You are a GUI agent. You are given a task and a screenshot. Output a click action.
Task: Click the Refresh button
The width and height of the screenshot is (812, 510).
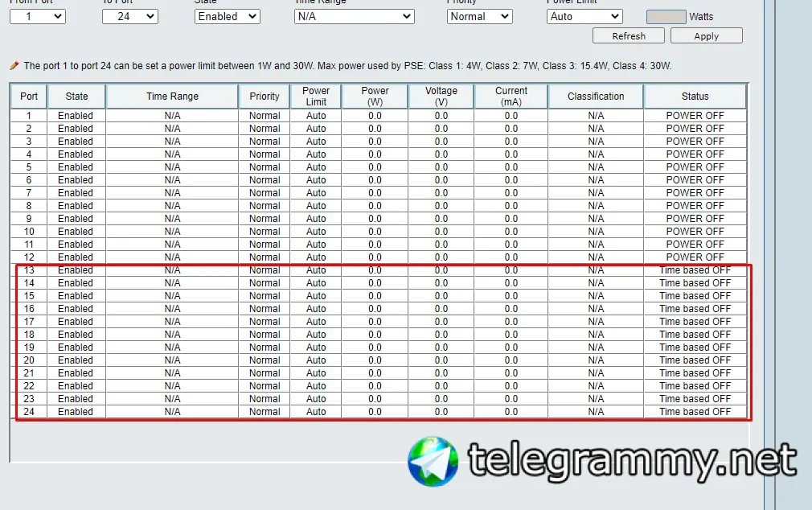click(629, 35)
